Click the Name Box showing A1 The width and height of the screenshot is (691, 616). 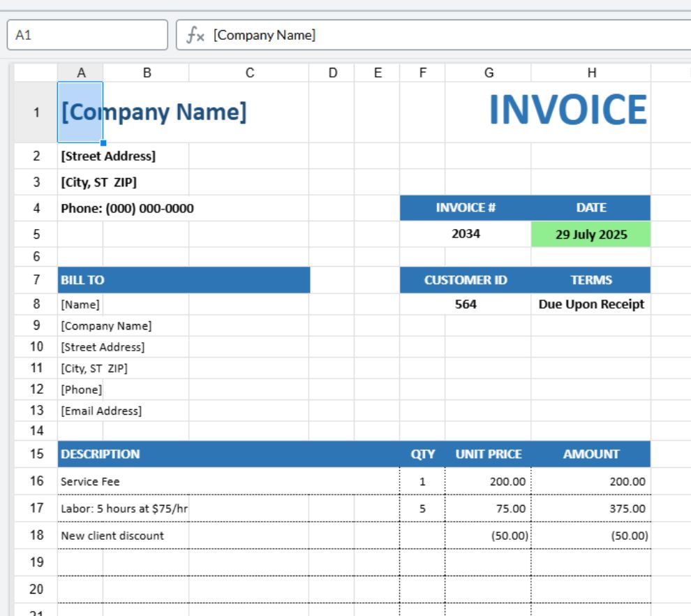(87, 35)
